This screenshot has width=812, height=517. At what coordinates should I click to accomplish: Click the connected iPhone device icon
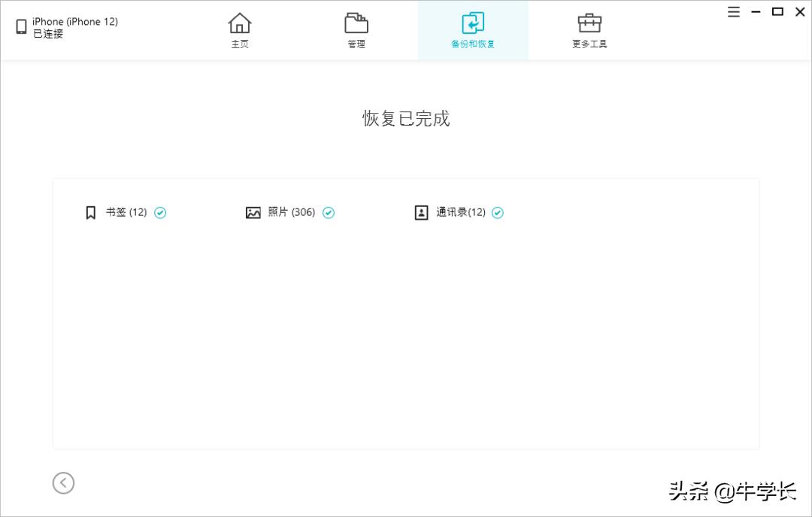click(x=19, y=27)
